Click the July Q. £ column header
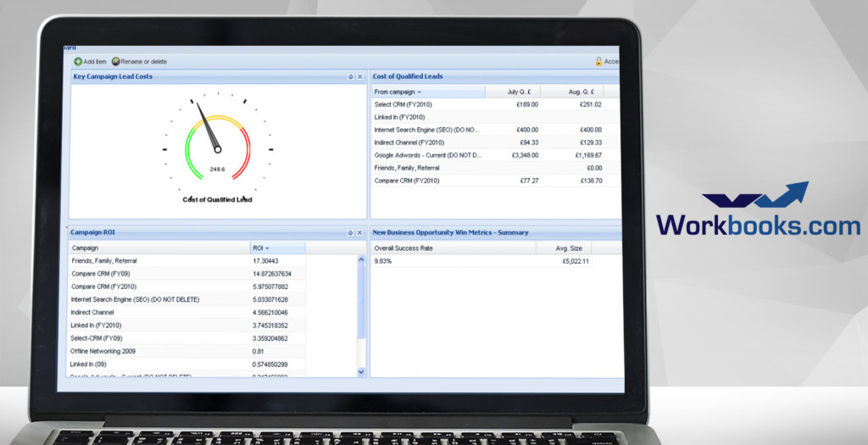This screenshot has height=445, width=868. pyautogui.click(x=513, y=92)
